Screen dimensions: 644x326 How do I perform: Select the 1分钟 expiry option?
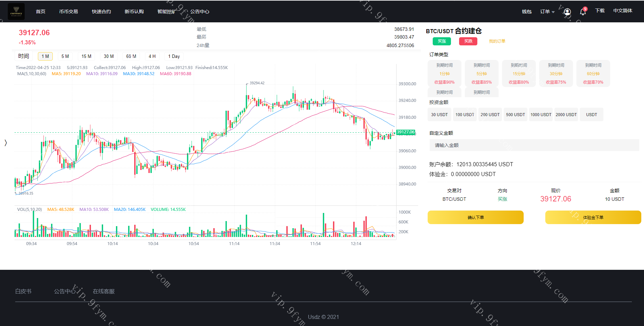[x=444, y=73]
